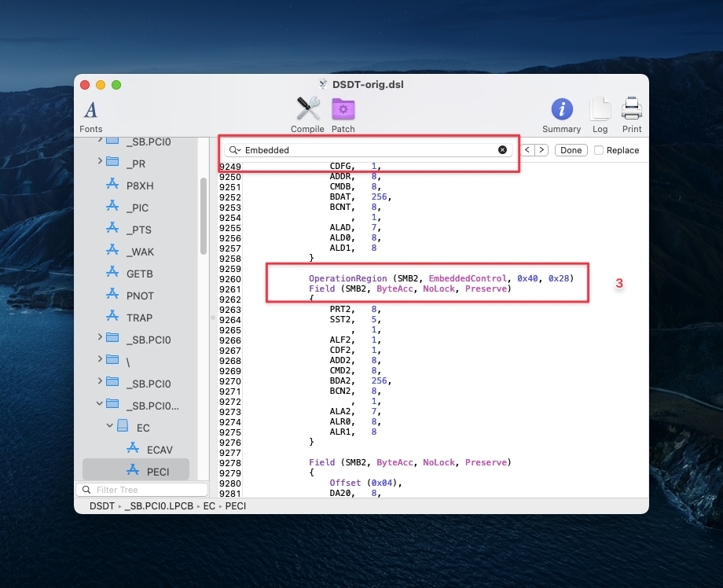Open search options magnifier menu
This screenshot has height=588, width=723.
point(234,150)
